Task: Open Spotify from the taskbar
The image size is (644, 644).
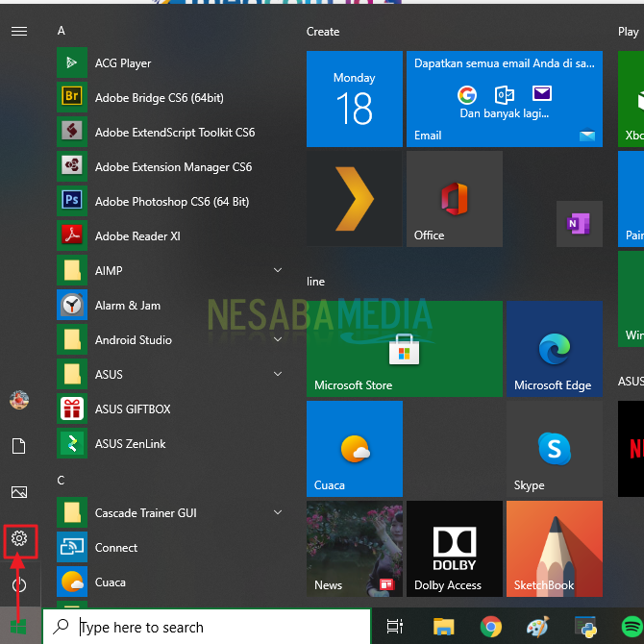Action: (x=632, y=627)
